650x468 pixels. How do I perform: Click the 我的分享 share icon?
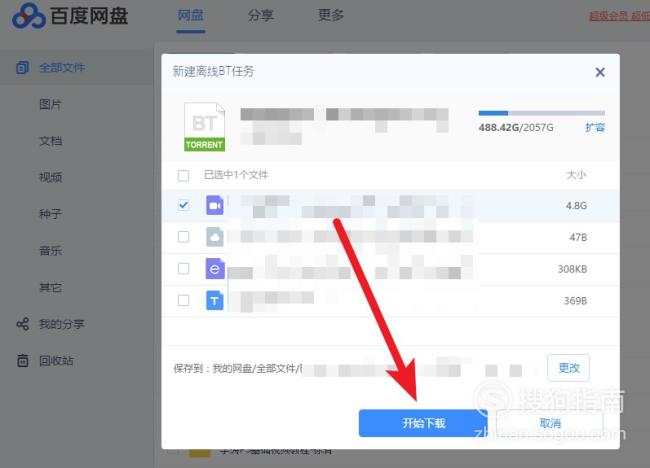point(22,324)
